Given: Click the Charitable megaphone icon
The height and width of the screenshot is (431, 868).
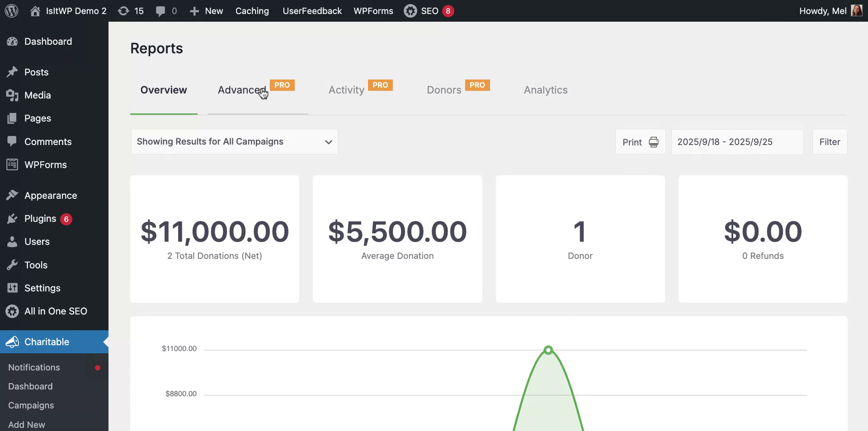Looking at the screenshot, I should 12,342.
